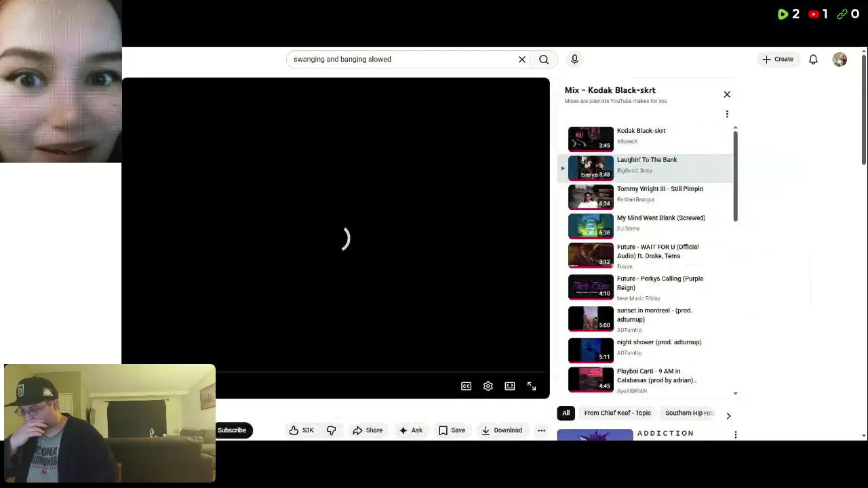Screen dimensions: 868x488
Task: Click the mix playlist scrollbar thumb
Action: (x=735, y=176)
